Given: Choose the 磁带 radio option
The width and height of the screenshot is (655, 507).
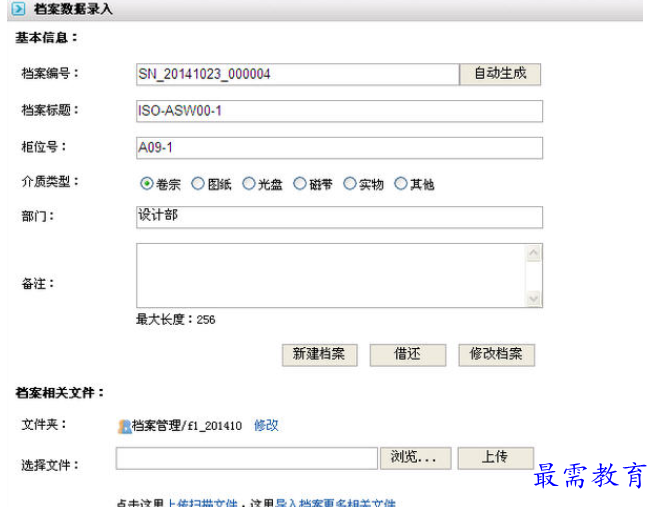Looking at the screenshot, I should [x=300, y=183].
